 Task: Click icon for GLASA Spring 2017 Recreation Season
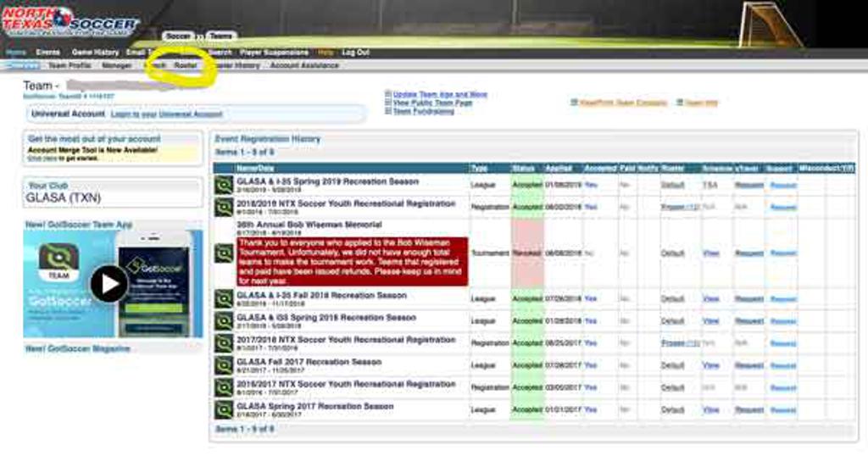[224, 409]
